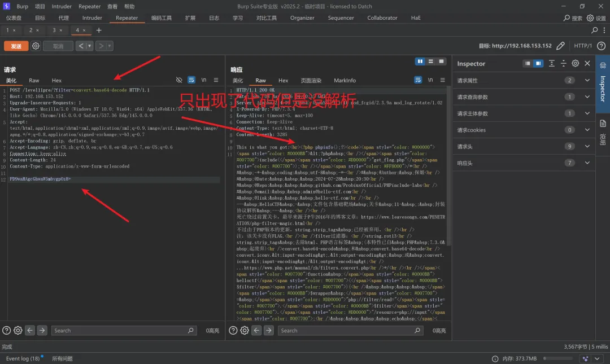Open the 项目 menu
The image size is (610, 364).
(40, 6)
